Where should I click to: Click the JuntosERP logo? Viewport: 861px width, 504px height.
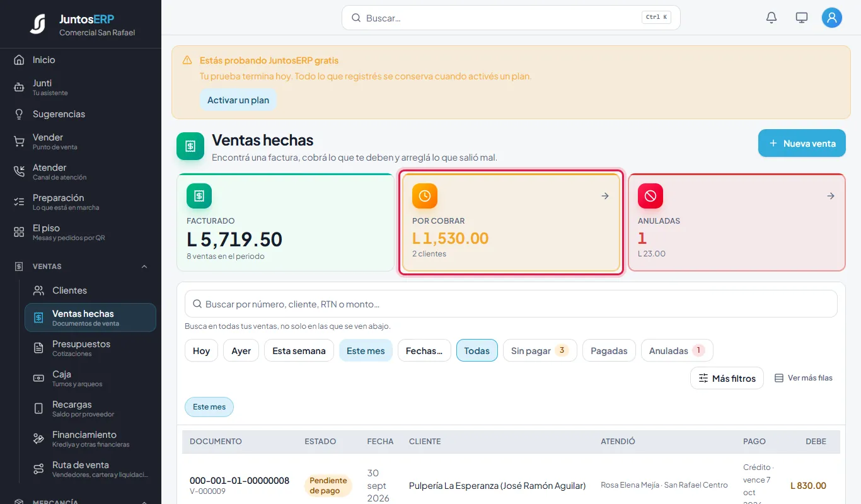[x=38, y=24]
